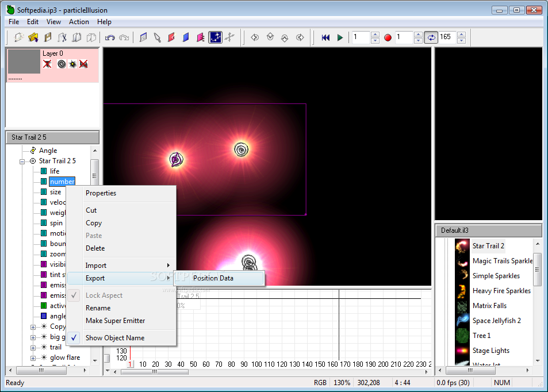
Task: Collapse the Star Trail 2 5 tree node
Action: [22, 162]
